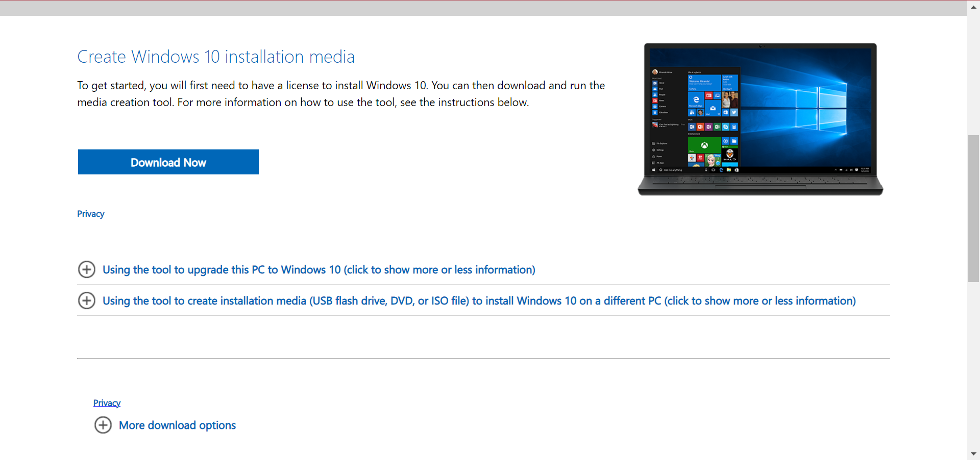Click the plus icon beside upgrade this PC

87,269
